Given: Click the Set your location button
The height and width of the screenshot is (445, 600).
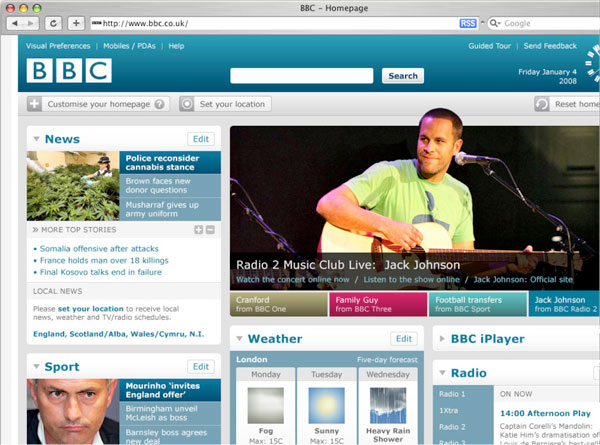Looking at the screenshot, I should 225,104.
